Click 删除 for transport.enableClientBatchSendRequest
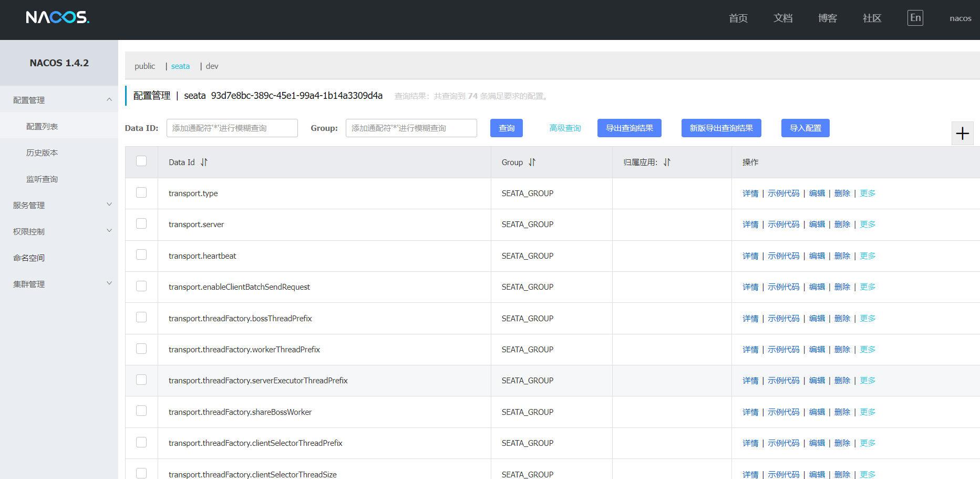 (x=842, y=287)
